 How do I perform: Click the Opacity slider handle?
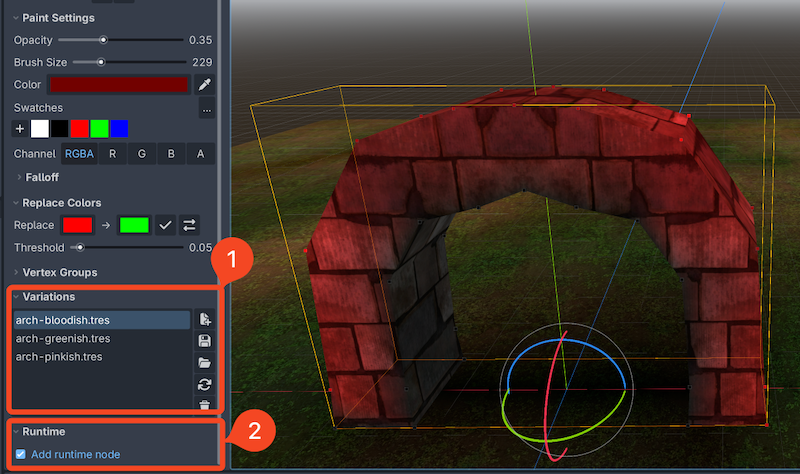103,40
